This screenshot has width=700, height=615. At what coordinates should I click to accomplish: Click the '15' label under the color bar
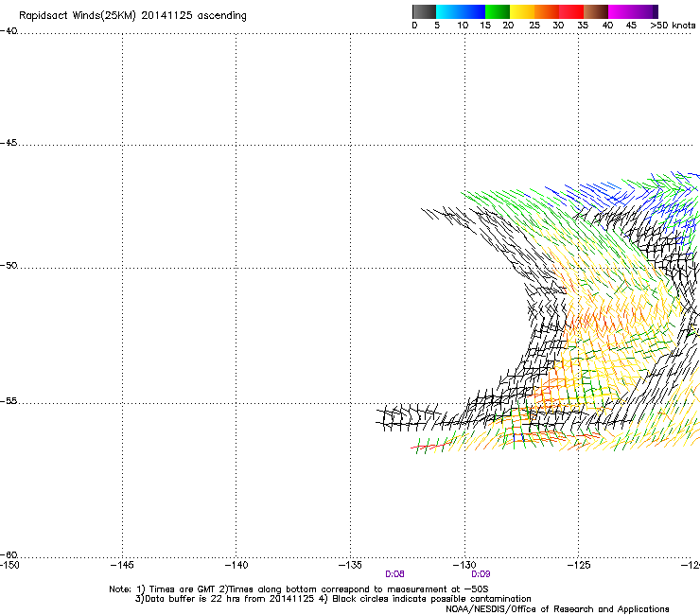[x=485, y=26]
